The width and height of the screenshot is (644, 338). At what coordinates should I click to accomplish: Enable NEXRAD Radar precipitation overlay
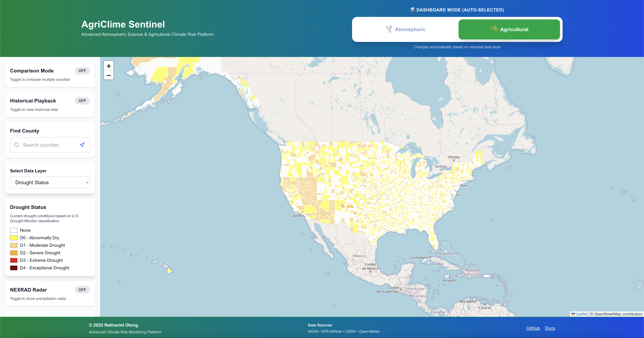tap(82, 289)
